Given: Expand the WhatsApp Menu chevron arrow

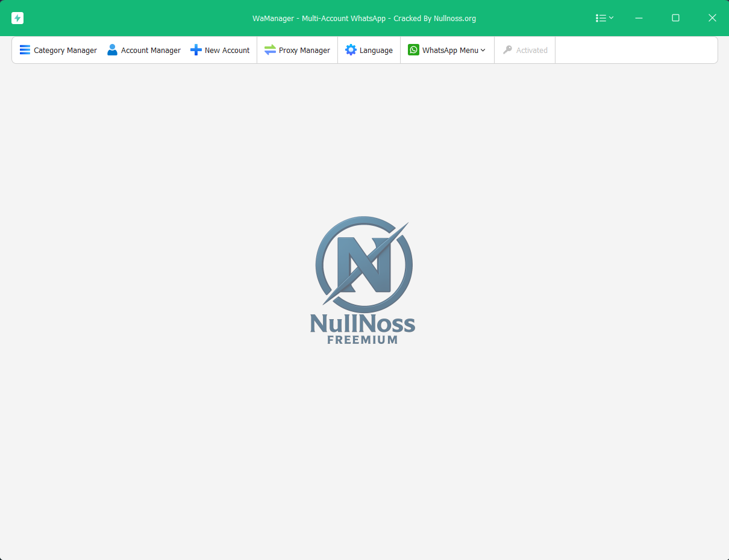Looking at the screenshot, I should [483, 51].
